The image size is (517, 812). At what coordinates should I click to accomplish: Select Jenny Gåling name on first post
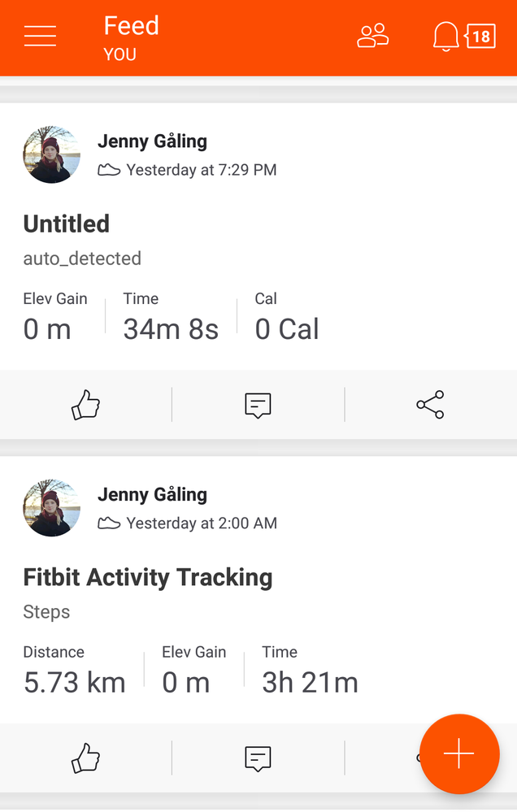coord(152,141)
